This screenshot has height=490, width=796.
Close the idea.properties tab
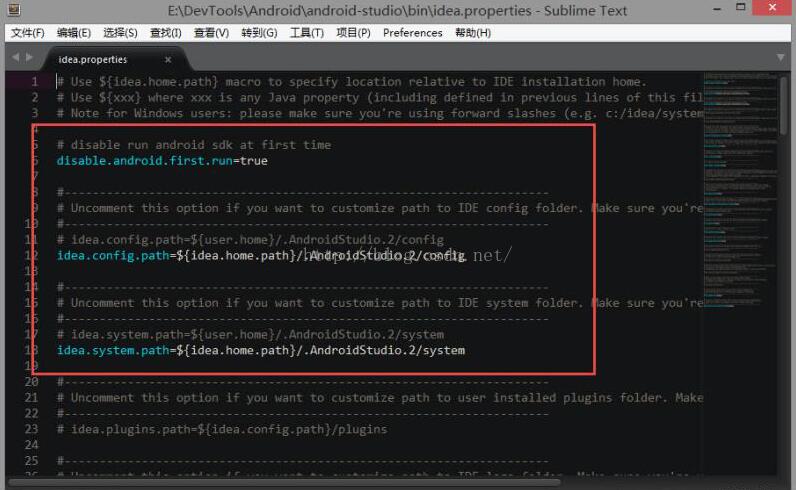click(x=168, y=59)
